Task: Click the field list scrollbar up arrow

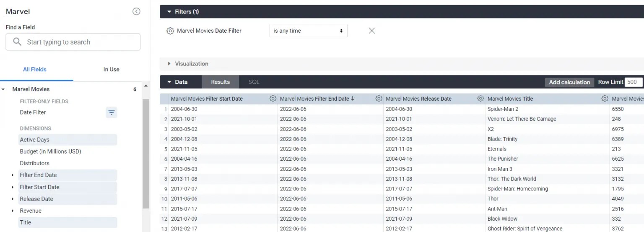Action: pyautogui.click(x=146, y=86)
